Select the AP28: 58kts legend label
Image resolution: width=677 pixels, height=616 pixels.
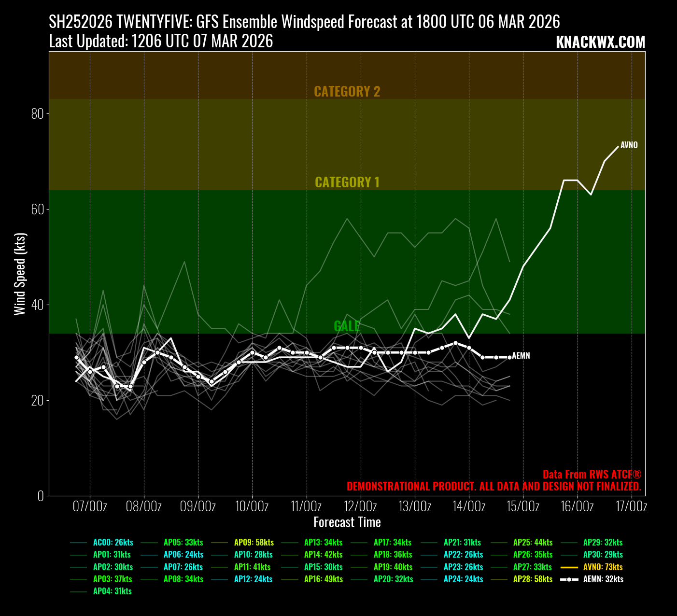(533, 579)
